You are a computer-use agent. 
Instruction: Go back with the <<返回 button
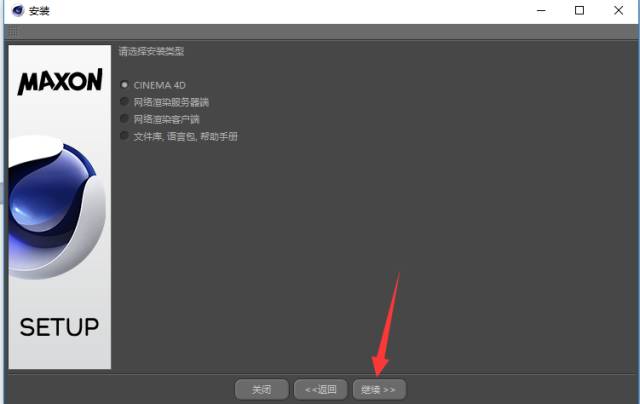click(320, 389)
